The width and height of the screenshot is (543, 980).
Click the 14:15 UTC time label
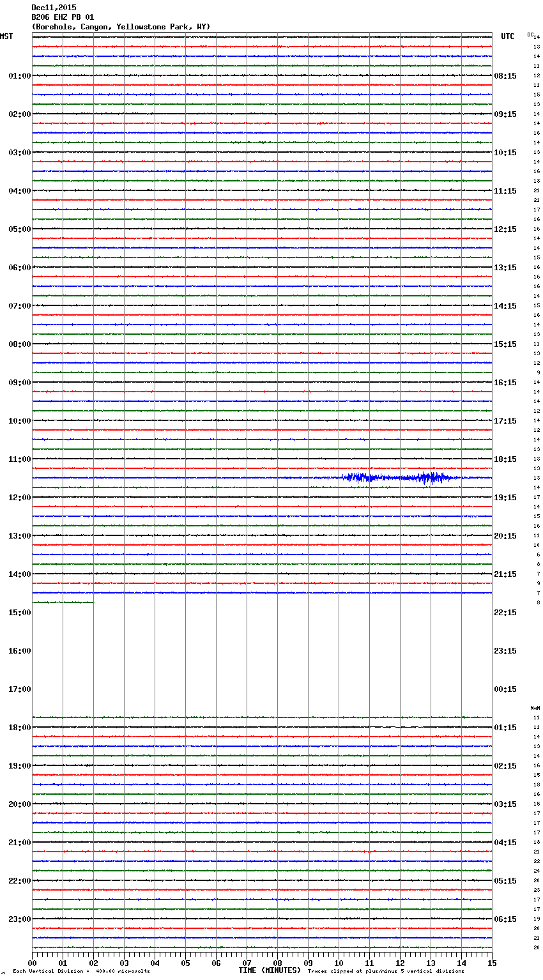pos(505,306)
